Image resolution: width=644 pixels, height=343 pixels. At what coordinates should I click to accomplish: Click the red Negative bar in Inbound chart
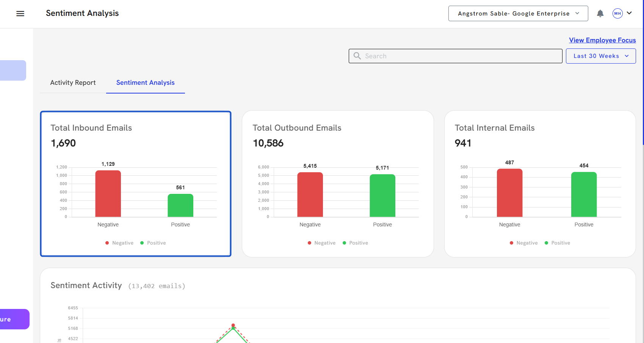coord(108,194)
